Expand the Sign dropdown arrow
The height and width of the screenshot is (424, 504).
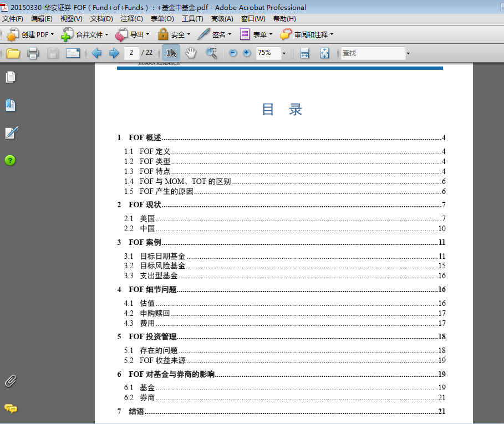click(x=230, y=34)
